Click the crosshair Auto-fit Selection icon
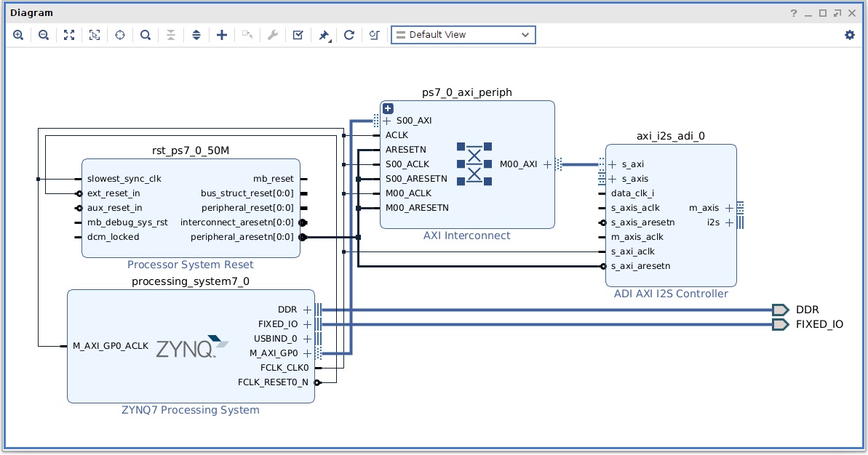 (120, 35)
